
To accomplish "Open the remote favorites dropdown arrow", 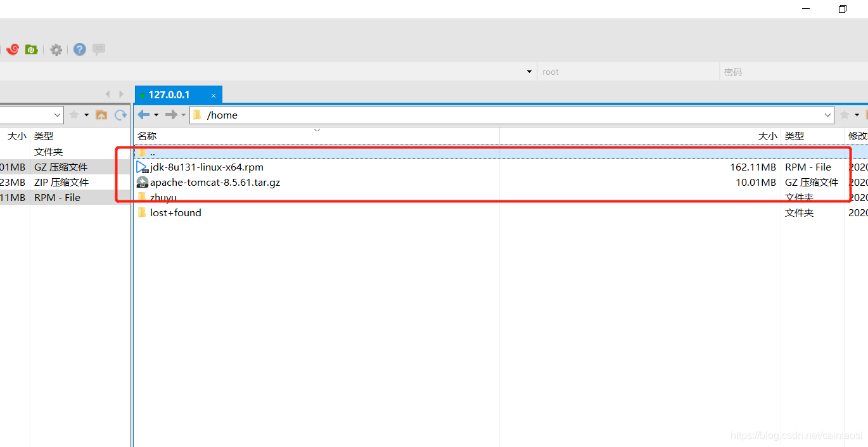I will click(x=857, y=115).
